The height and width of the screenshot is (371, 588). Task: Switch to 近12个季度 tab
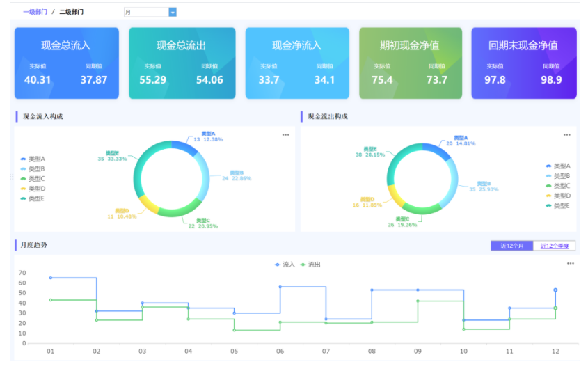(554, 246)
